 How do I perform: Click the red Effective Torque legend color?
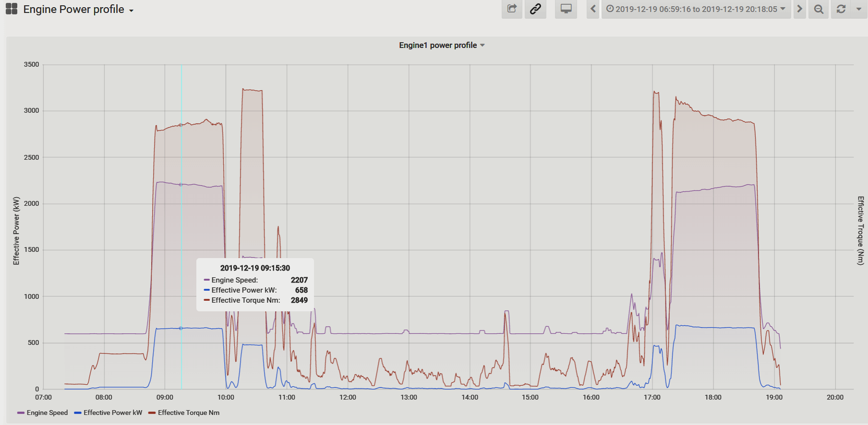(152, 413)
